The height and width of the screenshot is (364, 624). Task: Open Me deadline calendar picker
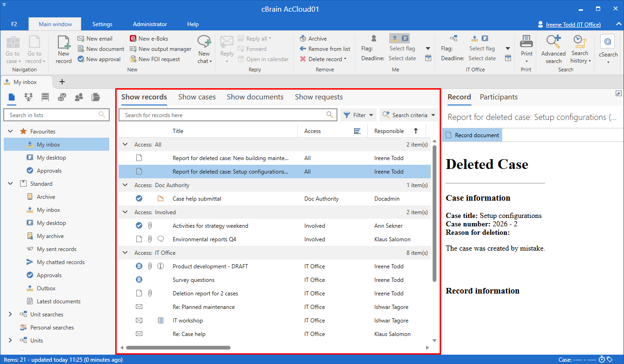tap(428, 58)
